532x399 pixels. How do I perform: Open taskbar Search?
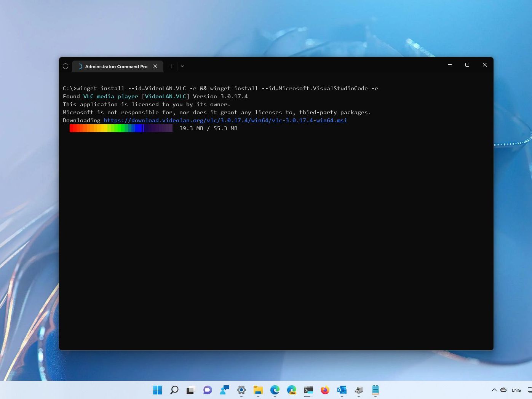coord(174,390)
